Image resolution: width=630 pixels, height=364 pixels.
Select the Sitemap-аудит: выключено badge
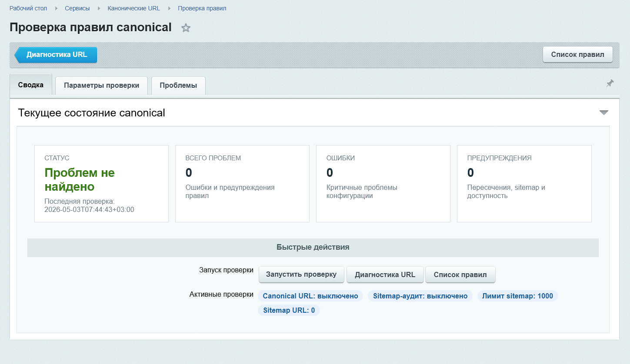(420, 296)
